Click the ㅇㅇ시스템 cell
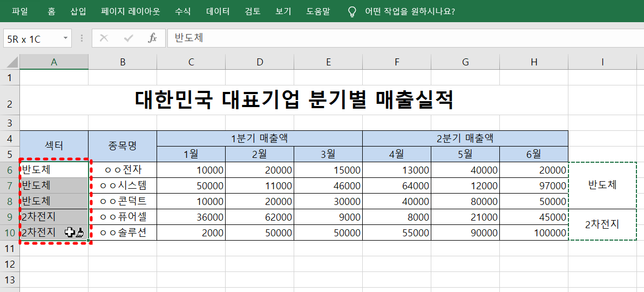This screenshot has width=644, height=292. click(x=123, y=185)
